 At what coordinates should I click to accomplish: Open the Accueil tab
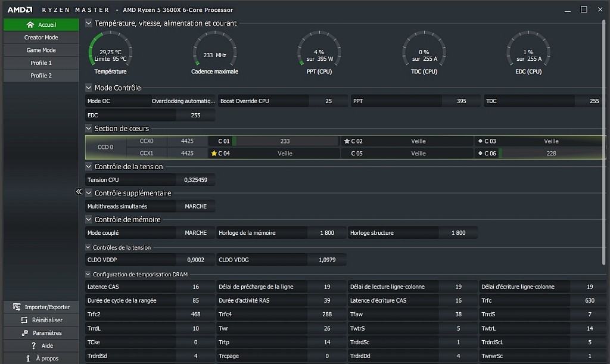click(41, 24)
